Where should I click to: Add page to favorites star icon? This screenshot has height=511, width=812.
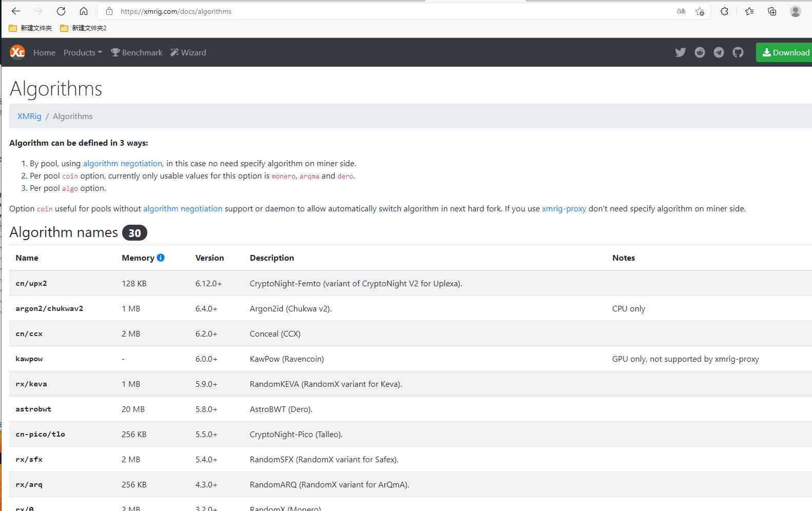click(x=700, y=11)
